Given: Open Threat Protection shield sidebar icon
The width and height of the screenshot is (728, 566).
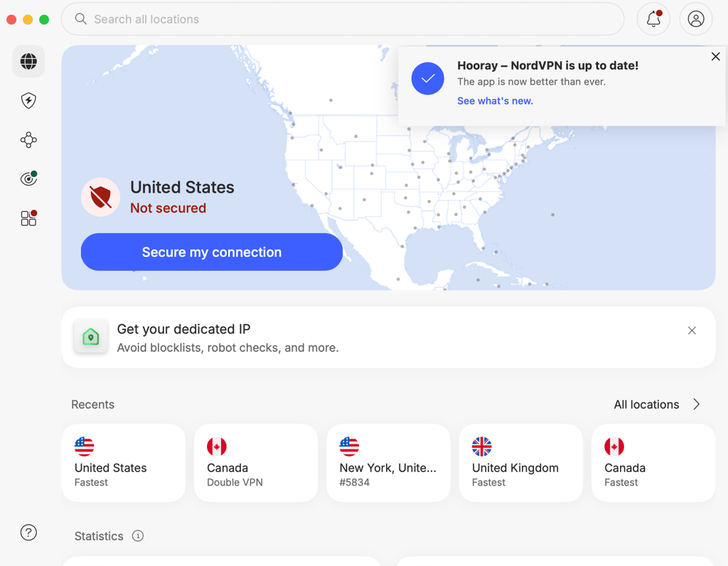Looking at the screenshot, I should coord(28,101).
